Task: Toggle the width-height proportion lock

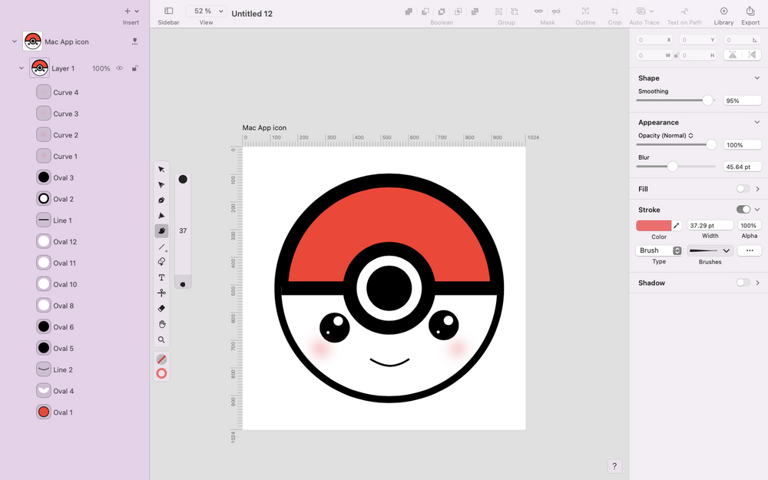Action: click(676, 55)
